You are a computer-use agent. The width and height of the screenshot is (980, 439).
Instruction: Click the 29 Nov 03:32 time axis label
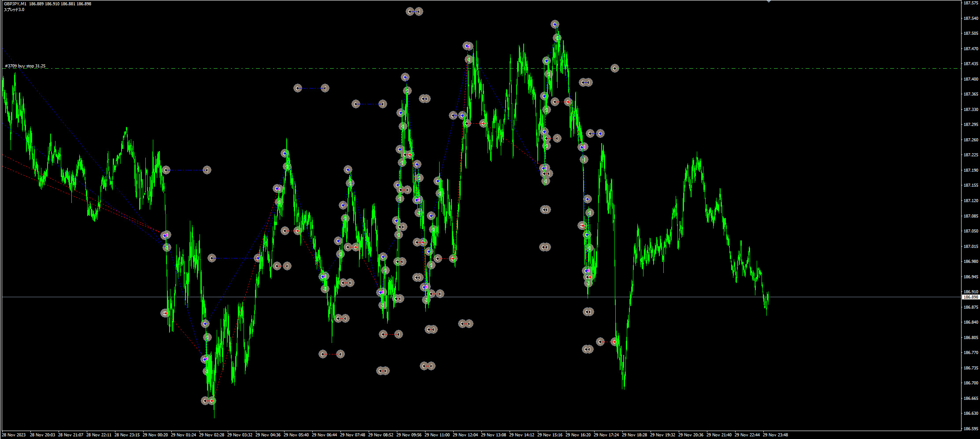pyautogui.click(x=240, y=435)
